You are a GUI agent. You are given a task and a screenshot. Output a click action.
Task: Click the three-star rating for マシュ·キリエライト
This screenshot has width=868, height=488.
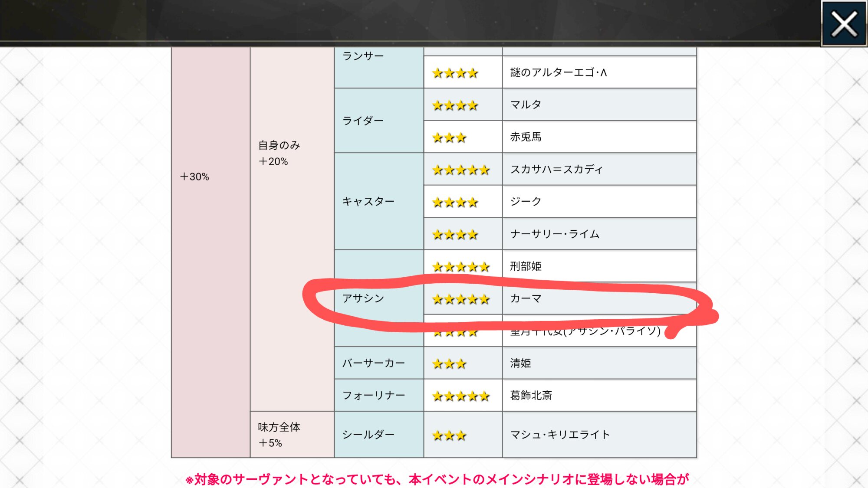tap(449, 436)
